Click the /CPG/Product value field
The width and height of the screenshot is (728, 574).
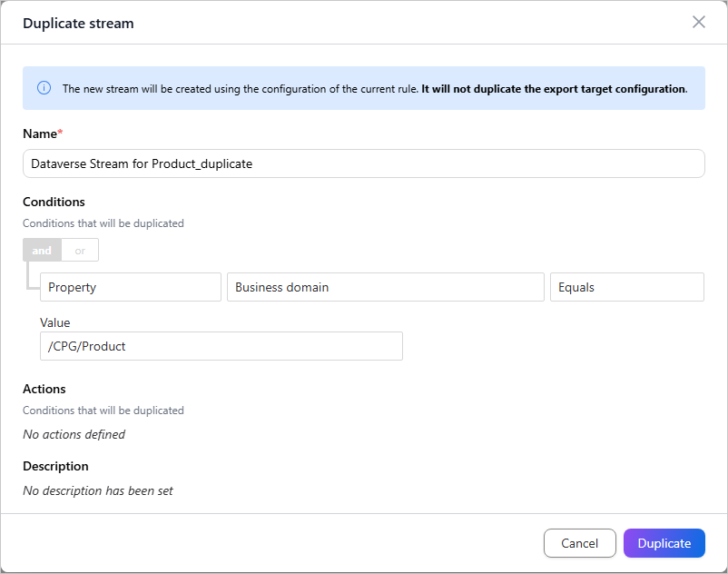(x=221, y=346)
